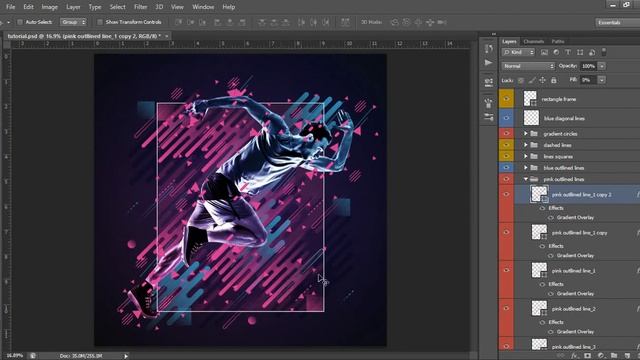Click the create new group folder icon
Viewport: 640px width, 360px height.
614,356
